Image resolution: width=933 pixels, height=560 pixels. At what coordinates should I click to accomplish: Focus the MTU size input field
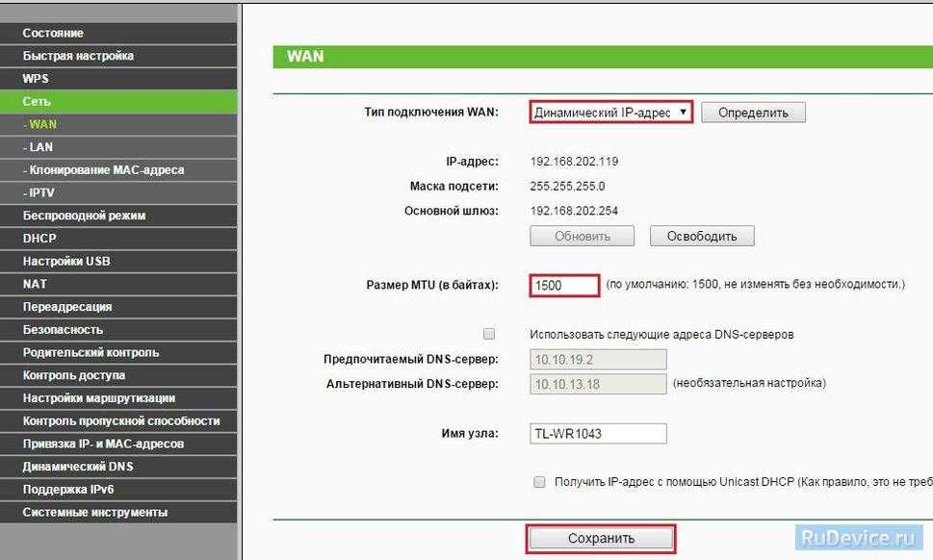564,286
